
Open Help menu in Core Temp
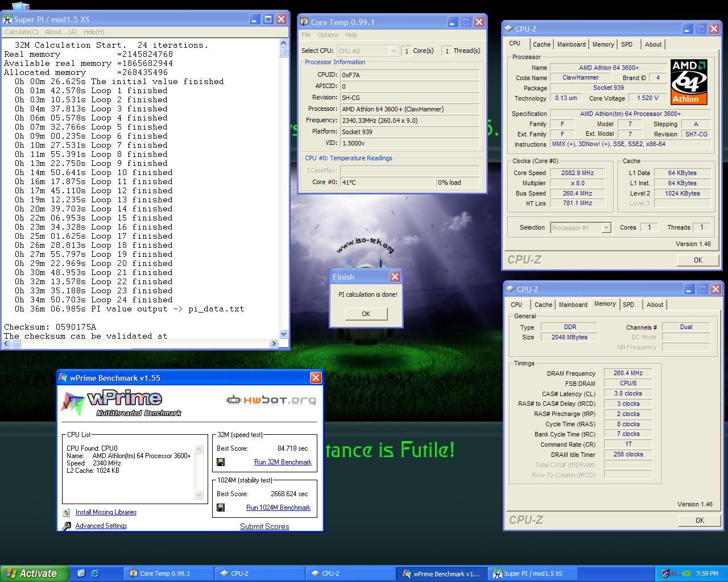[x=351, y=35]
